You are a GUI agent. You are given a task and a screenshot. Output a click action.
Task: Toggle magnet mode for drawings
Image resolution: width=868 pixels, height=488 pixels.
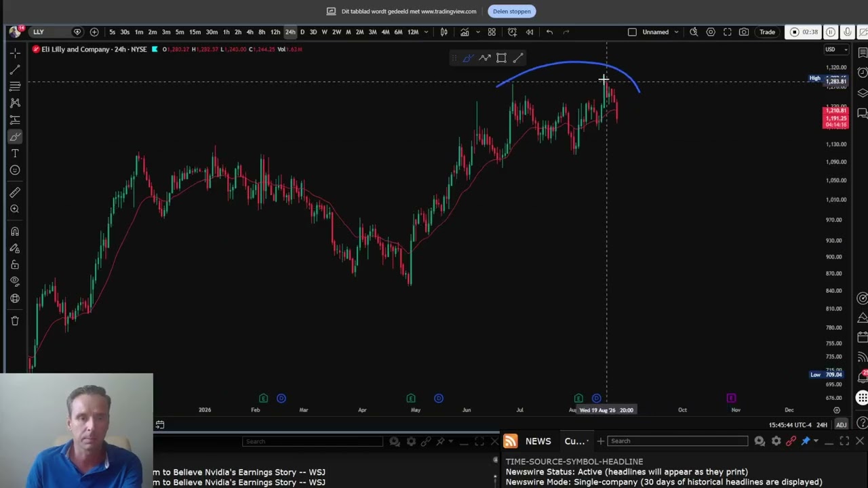[x=15, y=232]
